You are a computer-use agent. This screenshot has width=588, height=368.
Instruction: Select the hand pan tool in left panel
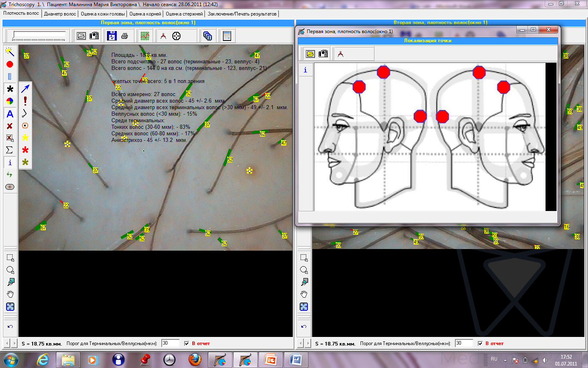tap(10, 294)
